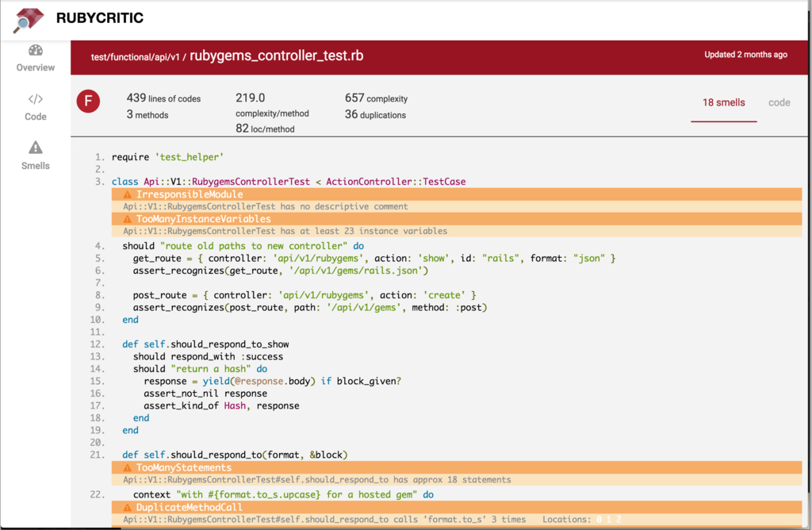Click the rubygems_controller_test.rb file name
The height and width of the screenshot is (530, 812).
click(x=277, y=56)
